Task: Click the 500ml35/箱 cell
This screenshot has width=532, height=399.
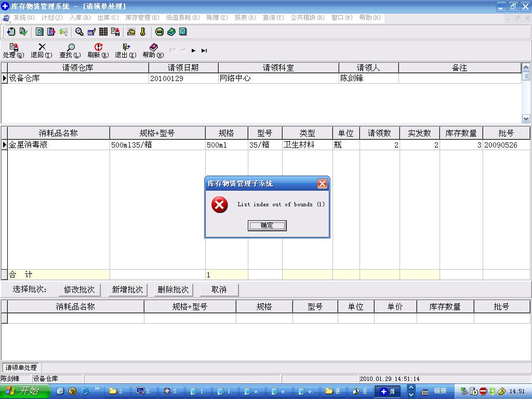Action: (x=157, y=145)
